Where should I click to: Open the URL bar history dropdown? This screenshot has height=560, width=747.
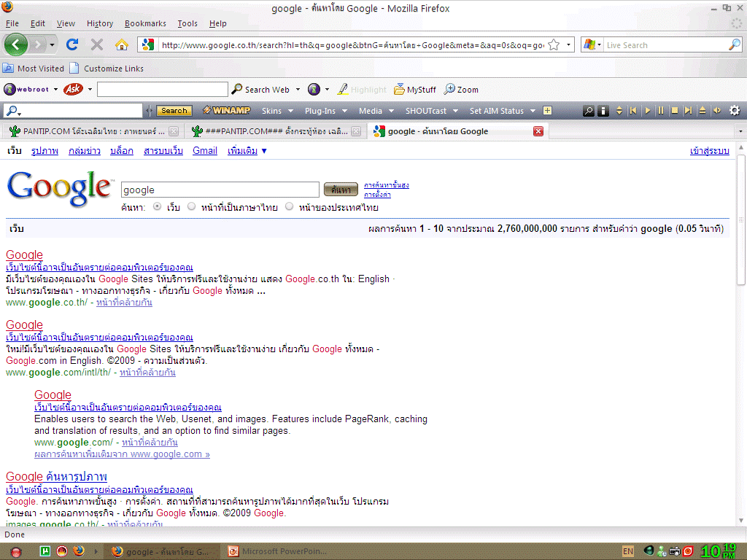coord(568,44)
